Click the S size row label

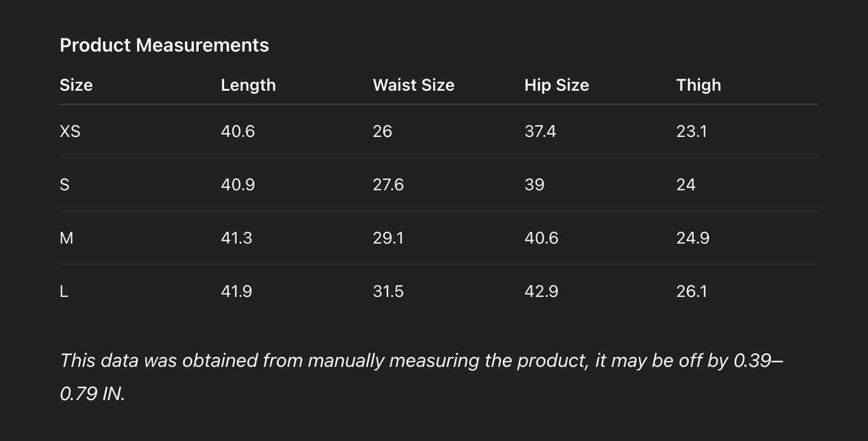pos(64,184)
